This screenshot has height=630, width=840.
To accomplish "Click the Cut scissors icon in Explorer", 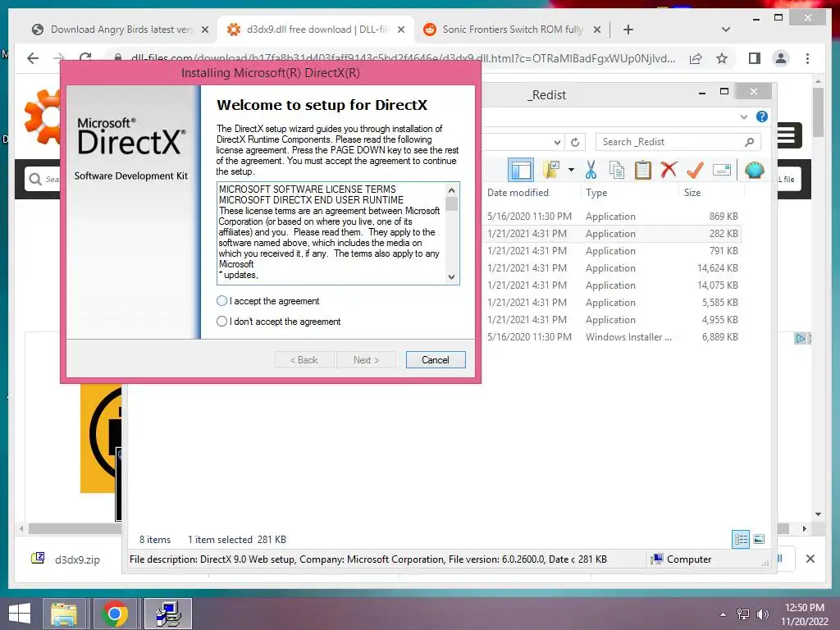I will (591, 171).
